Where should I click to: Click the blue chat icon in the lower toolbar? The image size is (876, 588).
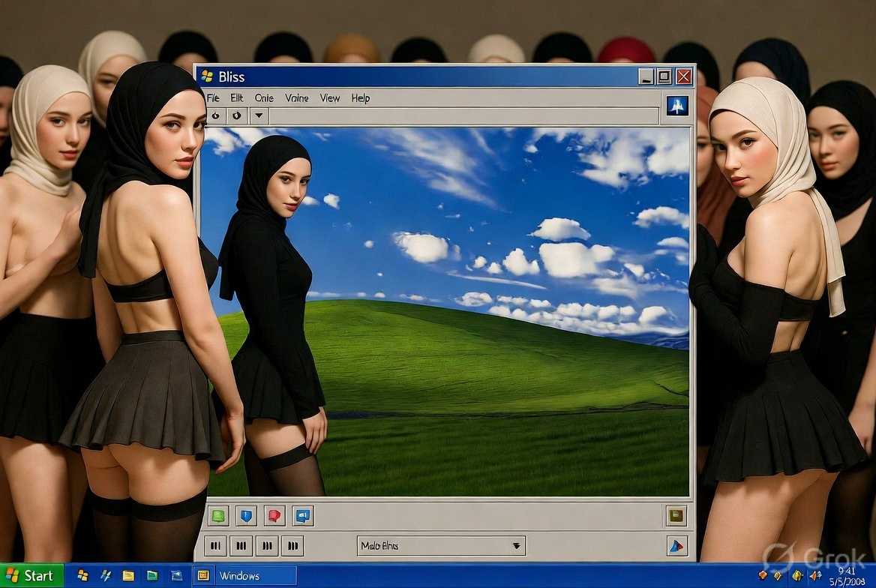tap(303, 516)
